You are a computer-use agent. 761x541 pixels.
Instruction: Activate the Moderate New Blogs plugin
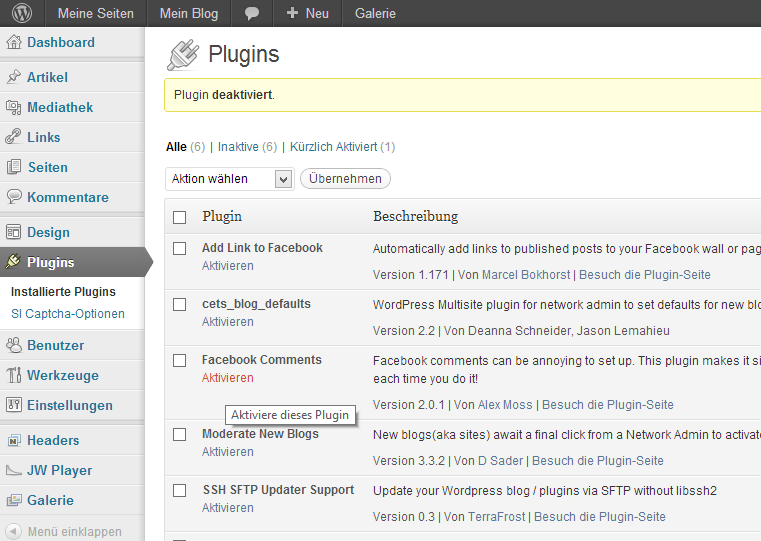point(228,452)
